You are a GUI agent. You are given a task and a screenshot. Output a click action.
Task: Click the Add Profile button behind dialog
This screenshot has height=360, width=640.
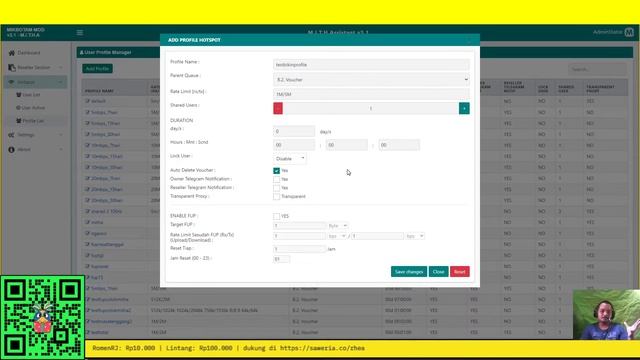pyautogui.click(x=97, y=69)
